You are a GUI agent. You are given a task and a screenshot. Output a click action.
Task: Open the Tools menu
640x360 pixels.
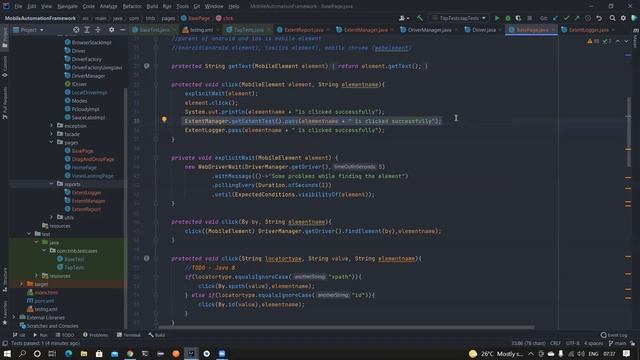coord(182,6)
